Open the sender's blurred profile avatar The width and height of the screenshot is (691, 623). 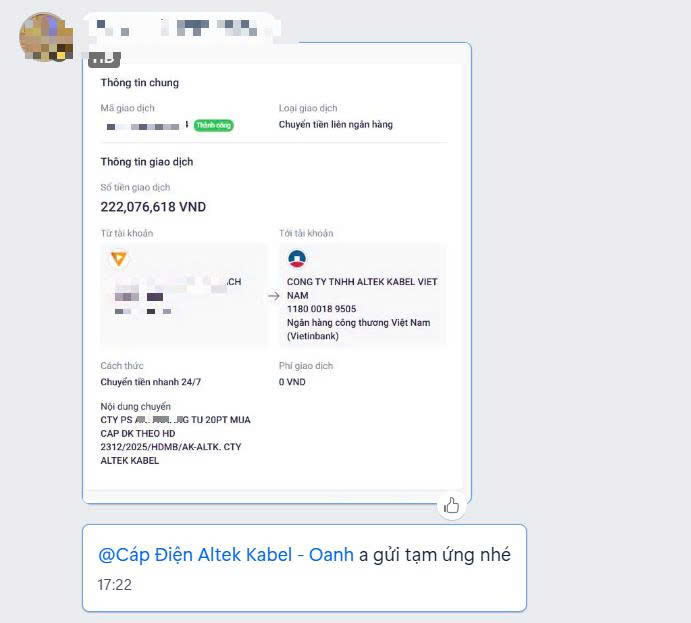[x=46, y=37]
